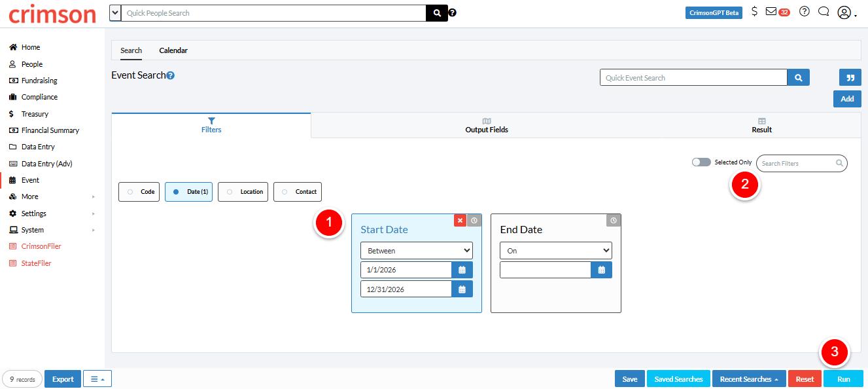The width and height of the screenshot is (868, 389).
Task: Click the dollar sign icon in top bar
Action: (754, 11)
